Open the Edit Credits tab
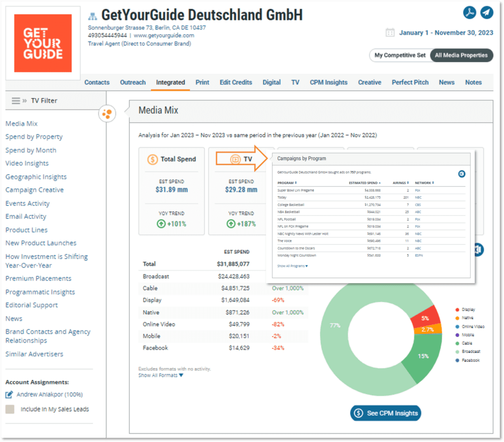Screen dimensions: 504x442 (x=236, y=83)
